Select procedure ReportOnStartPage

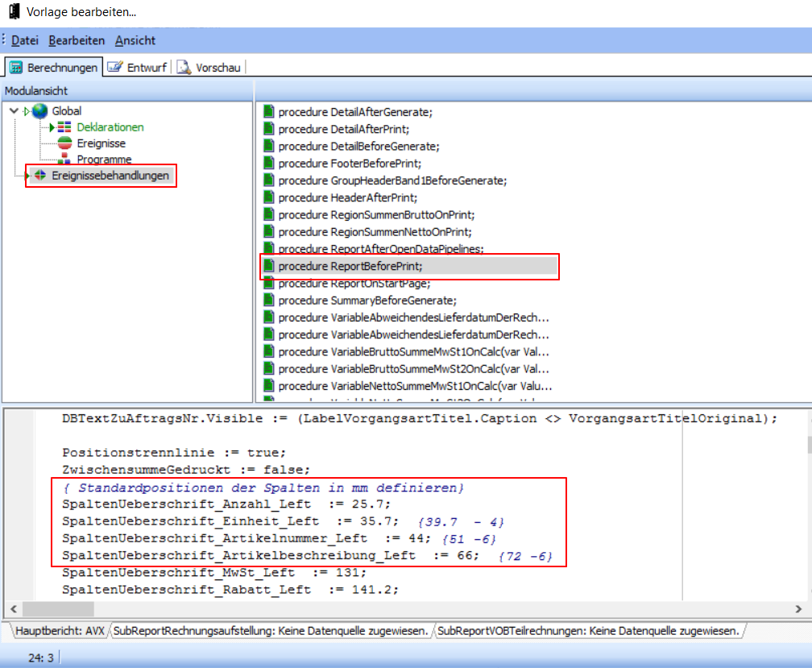354,284
